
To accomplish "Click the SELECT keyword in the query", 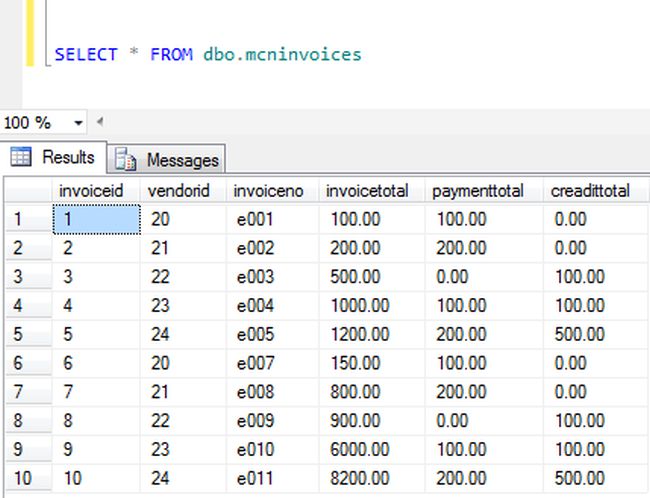I will tap(86, 54).
